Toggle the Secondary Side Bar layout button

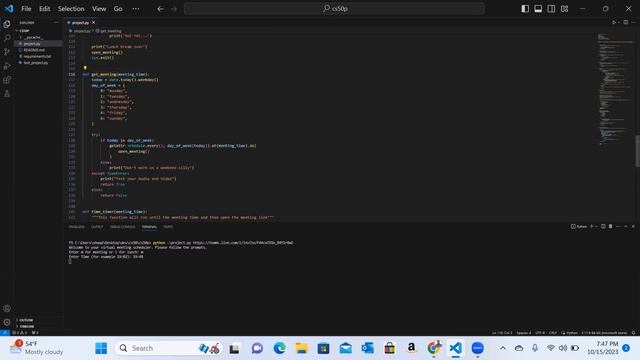pyautogui.click(x=551, y=9)
